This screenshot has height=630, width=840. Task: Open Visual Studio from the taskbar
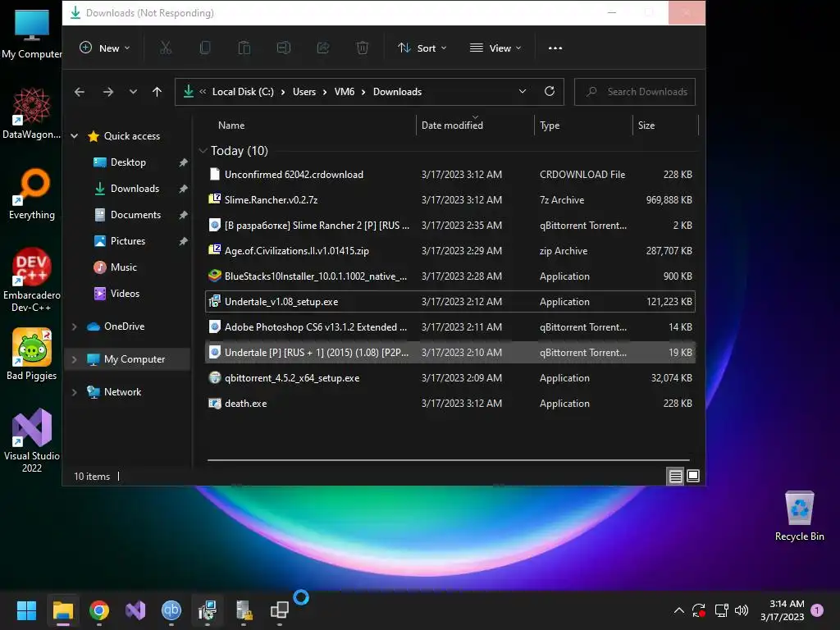tap(135, 609)
